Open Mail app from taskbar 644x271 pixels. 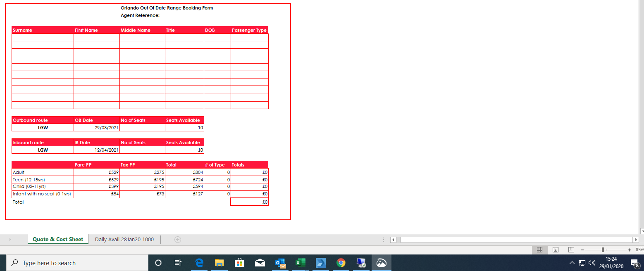[x=260, y=263]
